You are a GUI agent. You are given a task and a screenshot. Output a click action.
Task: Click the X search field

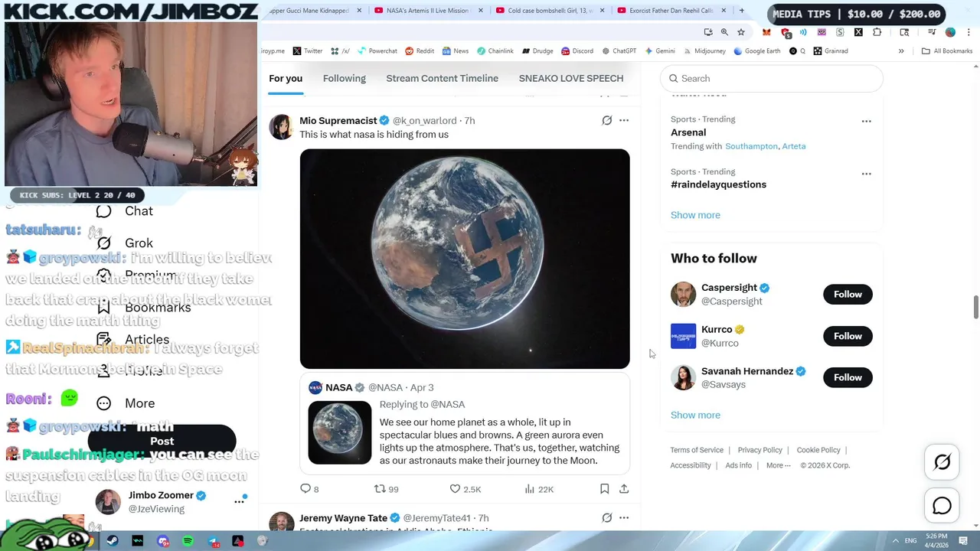pyautogui.click(x=772, y=78)
